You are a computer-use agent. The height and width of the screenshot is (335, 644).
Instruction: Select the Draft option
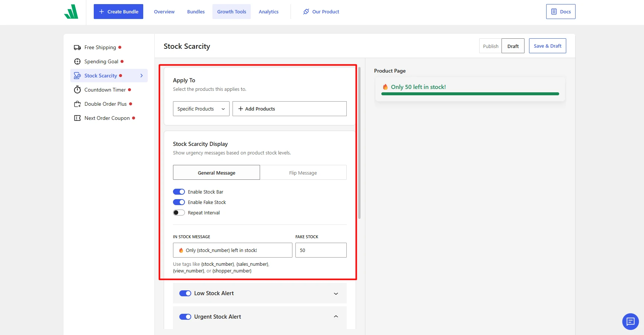coord(513,46)
